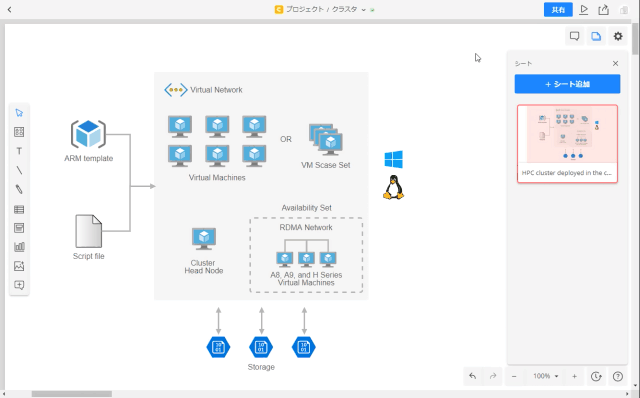Image resolution: width=640 pixels, height=398 pixels.
Task: Open the comments panel icon
Action: (574, 36)
